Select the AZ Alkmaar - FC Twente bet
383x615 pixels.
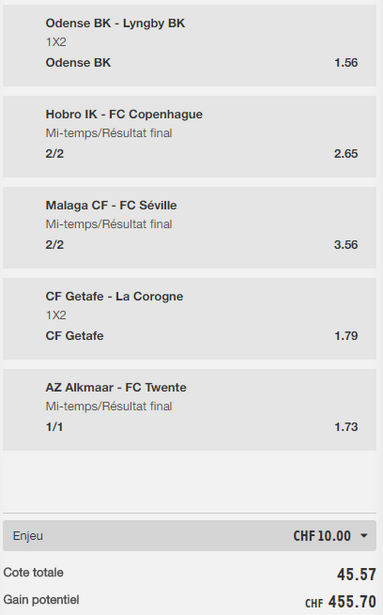(116, 387)
